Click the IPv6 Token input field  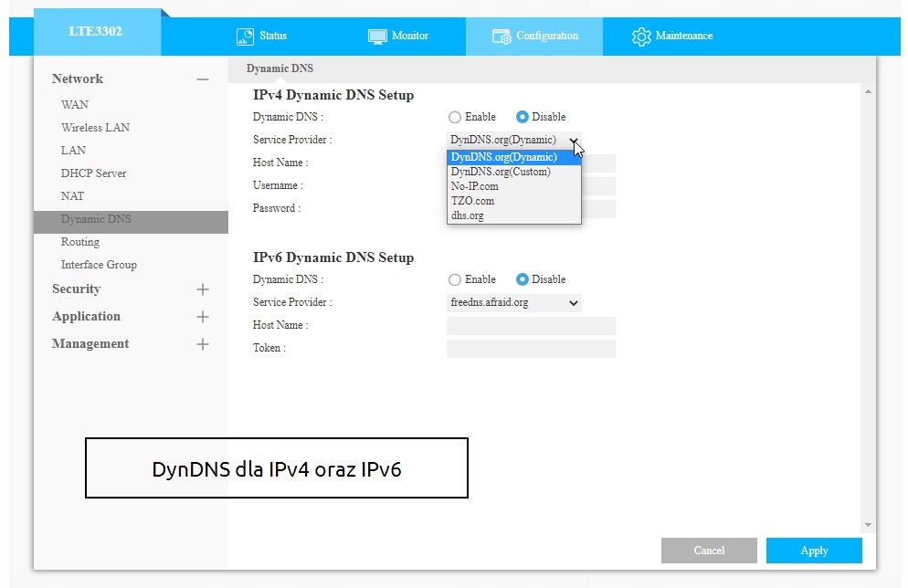point(531,349)
